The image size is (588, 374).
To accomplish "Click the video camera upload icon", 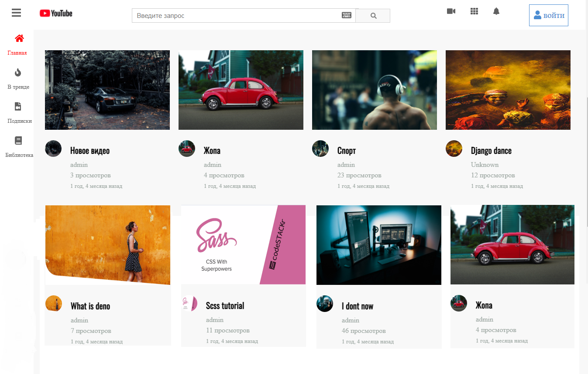I will (x=451, y=11).
